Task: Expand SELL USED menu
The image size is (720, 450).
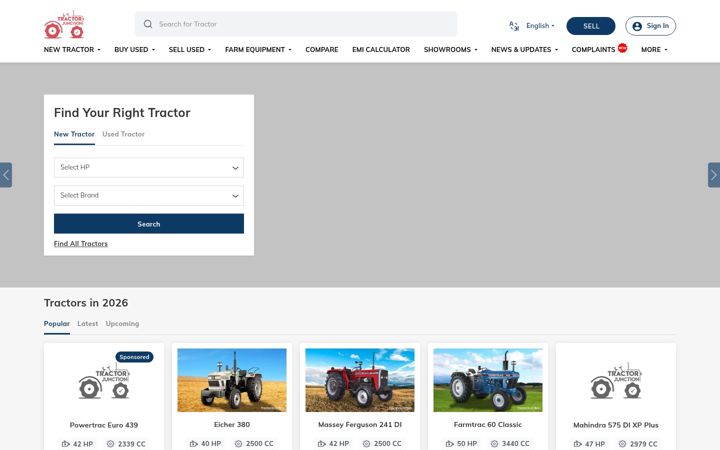Action: click(190, 50)
